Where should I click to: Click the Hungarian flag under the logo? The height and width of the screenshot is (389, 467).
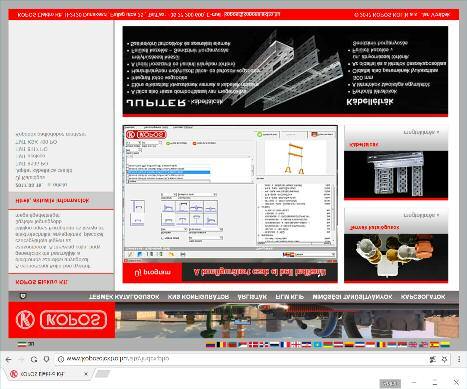click(x=22, y=344)
